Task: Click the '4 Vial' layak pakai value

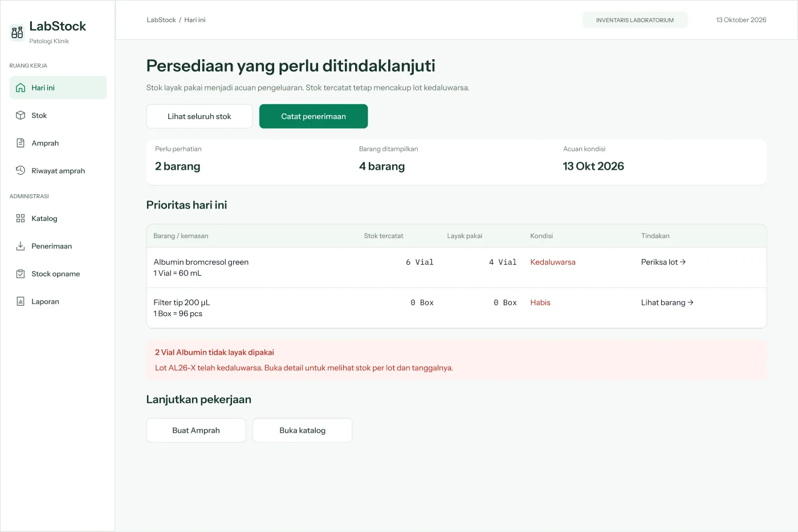Action: 503,262
